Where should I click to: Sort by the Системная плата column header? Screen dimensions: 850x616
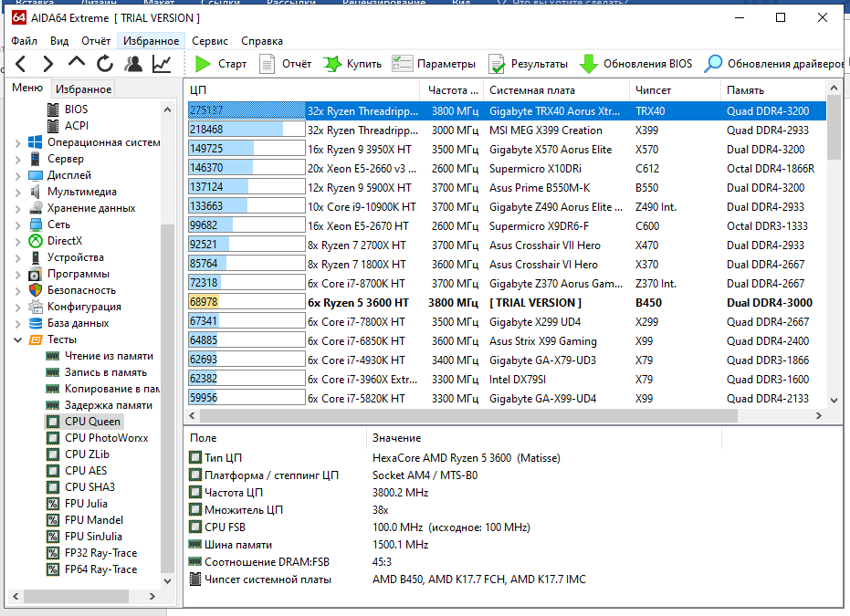[557, 90]
